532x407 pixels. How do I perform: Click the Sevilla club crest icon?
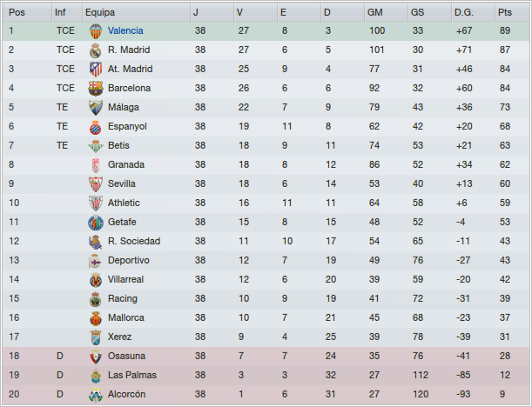pyautogui.click(x=95, y=183)
